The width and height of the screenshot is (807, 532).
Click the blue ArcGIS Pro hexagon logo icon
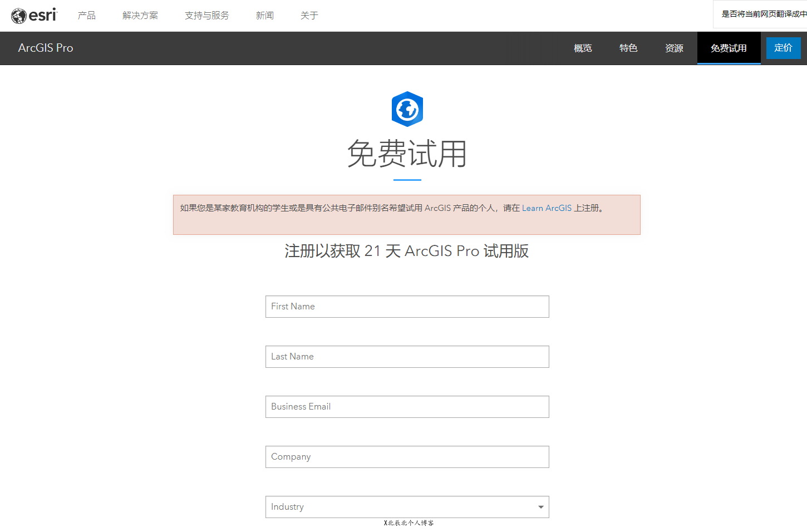click(407, 109)
